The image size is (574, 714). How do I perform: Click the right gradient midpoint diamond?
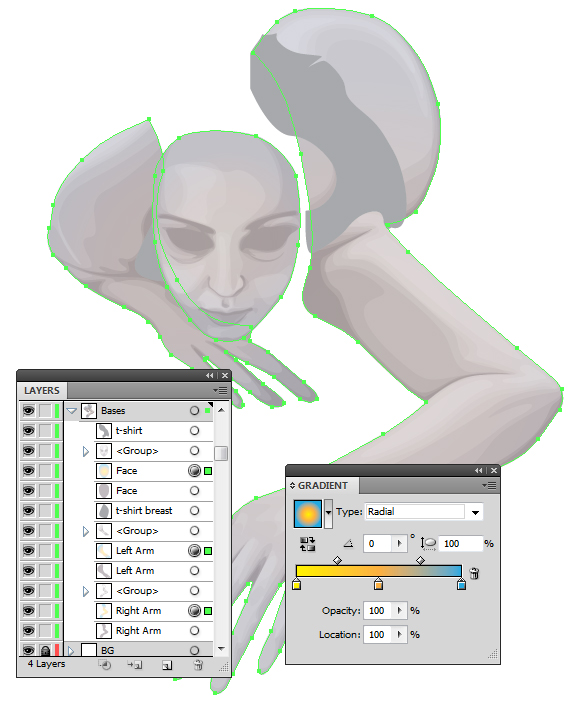point(421,560)
